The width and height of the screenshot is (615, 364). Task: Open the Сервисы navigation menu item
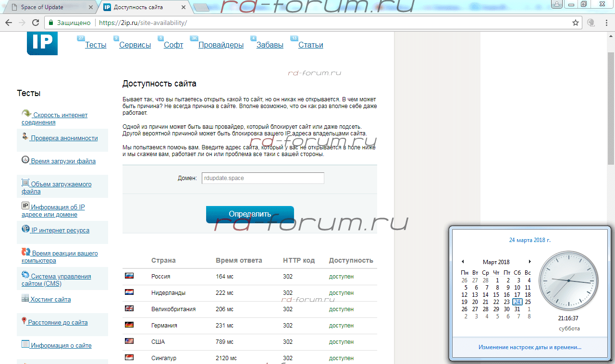click(135, 45)
